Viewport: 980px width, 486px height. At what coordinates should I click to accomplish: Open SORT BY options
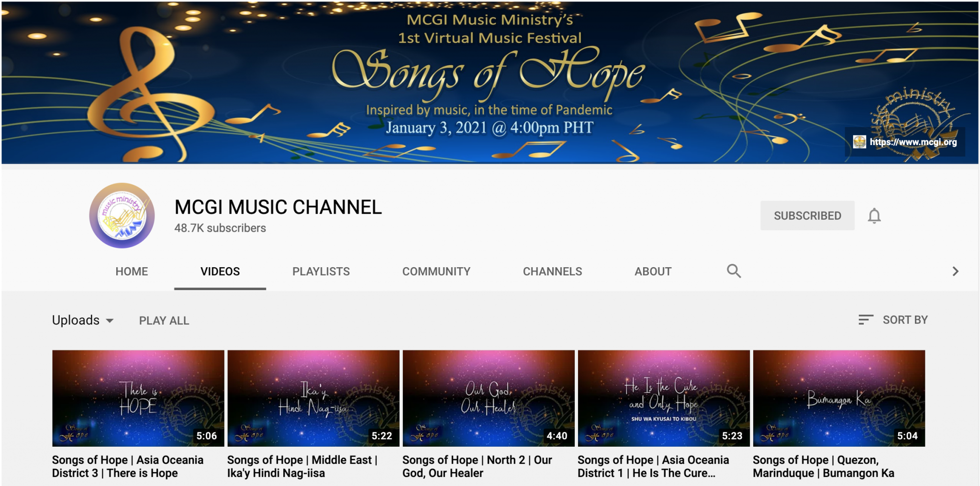tap(904, 320)
